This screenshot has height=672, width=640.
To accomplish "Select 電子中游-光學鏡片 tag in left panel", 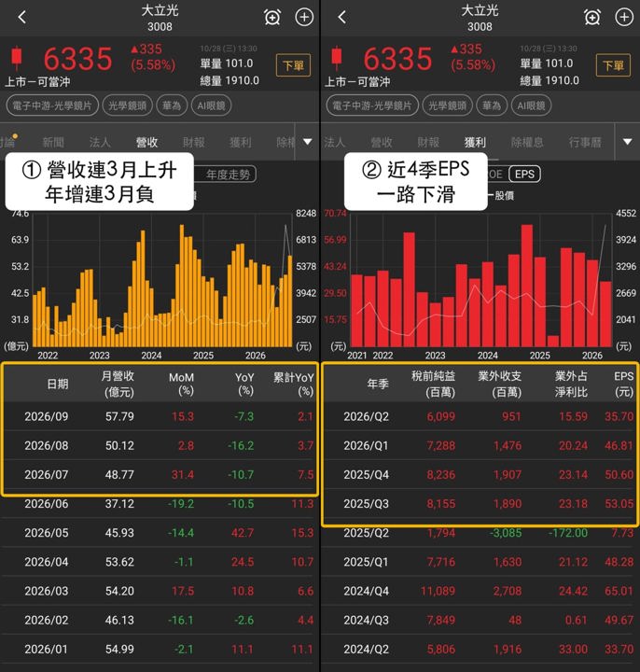I will click(52, 105).
